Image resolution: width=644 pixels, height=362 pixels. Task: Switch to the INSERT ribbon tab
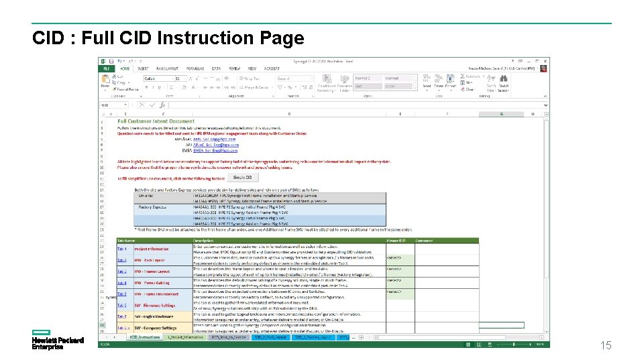pos(143,68)
